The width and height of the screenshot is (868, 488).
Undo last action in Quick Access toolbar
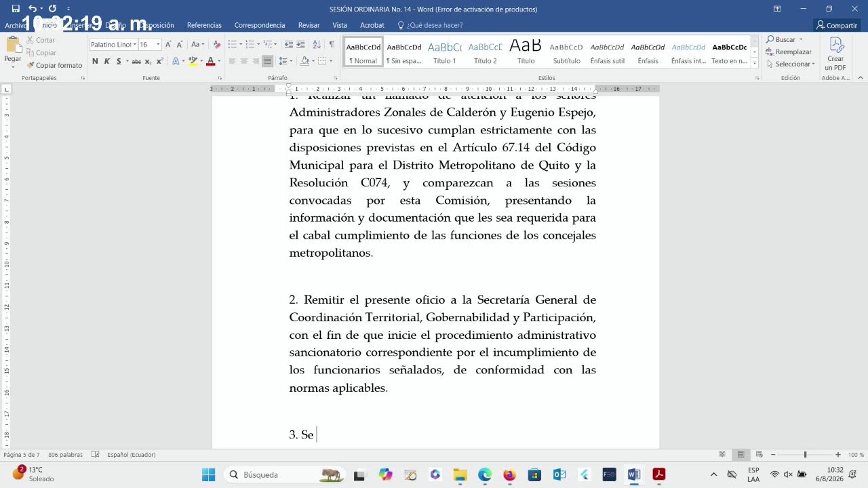pos(32,9)
